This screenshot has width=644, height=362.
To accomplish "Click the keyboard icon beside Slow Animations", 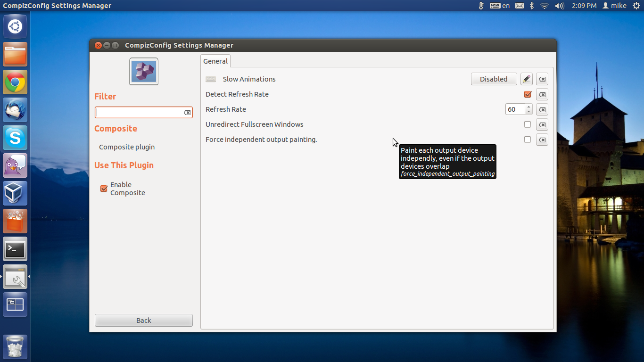I will coord(211,79).
